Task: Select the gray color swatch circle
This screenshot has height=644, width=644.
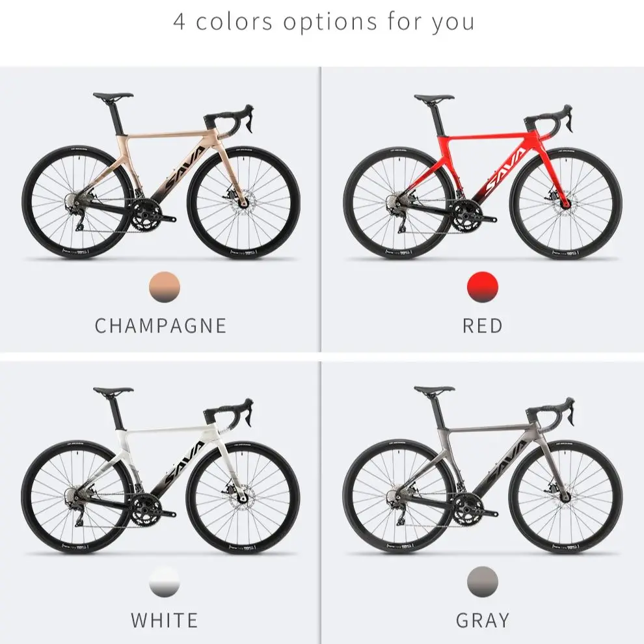Action: pyautogui.click(x=483, y=582)
